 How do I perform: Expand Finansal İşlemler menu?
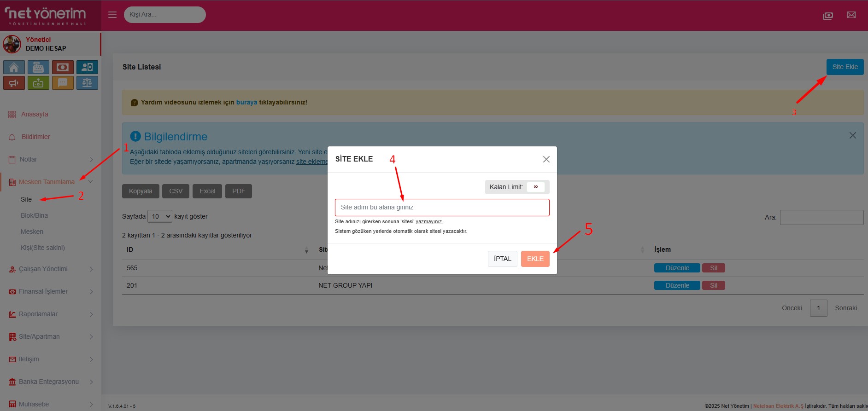(x=51, y=291)
